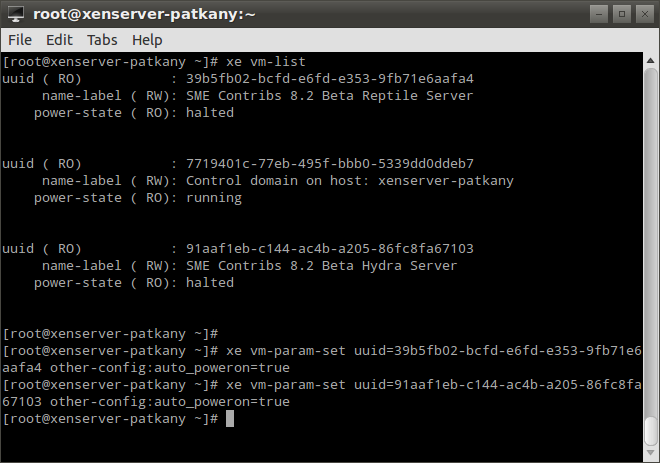Click 'halted' state of Hydra Server
The image size is (660, 463).
pos(210,283)
